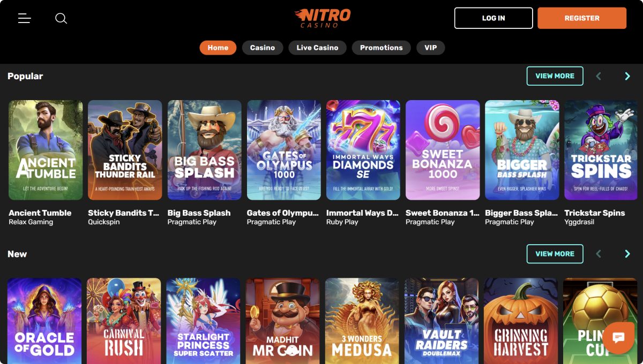View more Popular games

[555, 76]
